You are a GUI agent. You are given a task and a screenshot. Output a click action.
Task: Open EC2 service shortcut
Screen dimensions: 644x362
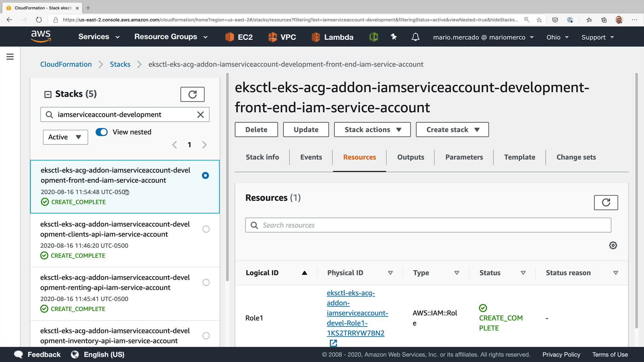(x=239, y=37)
